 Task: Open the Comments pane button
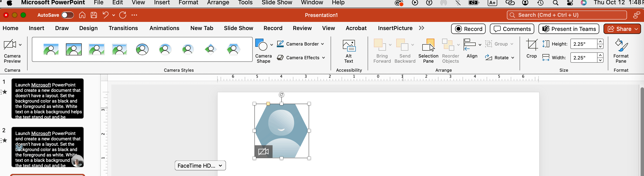[x=512, y=29]
